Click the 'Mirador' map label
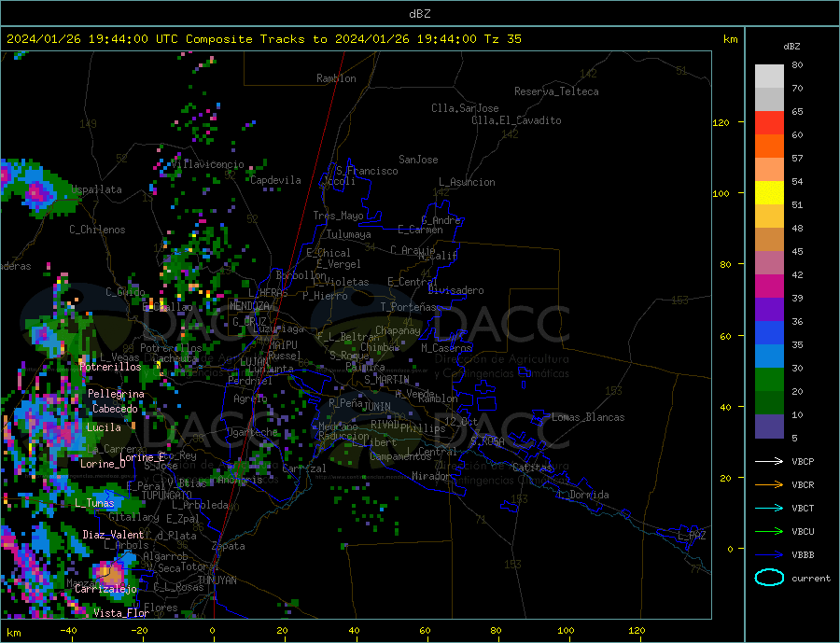840x643 pixels. coord(430,476)
